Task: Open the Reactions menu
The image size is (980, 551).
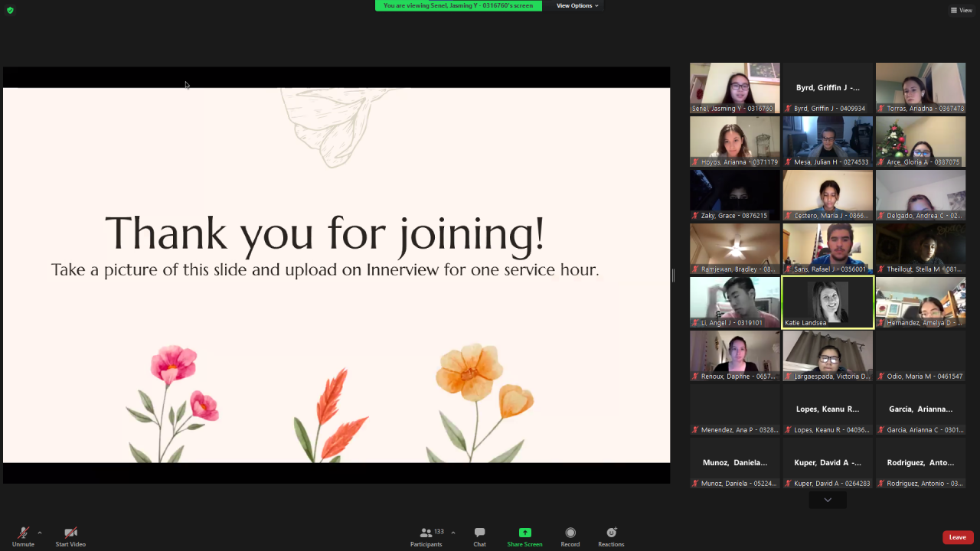Action: coord(611,536)
